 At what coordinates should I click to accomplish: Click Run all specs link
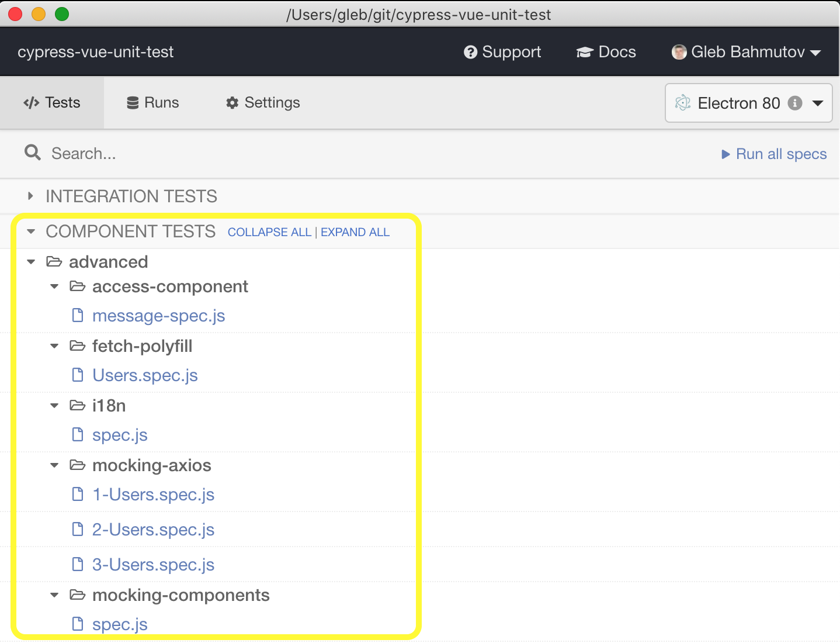(774, 154)
